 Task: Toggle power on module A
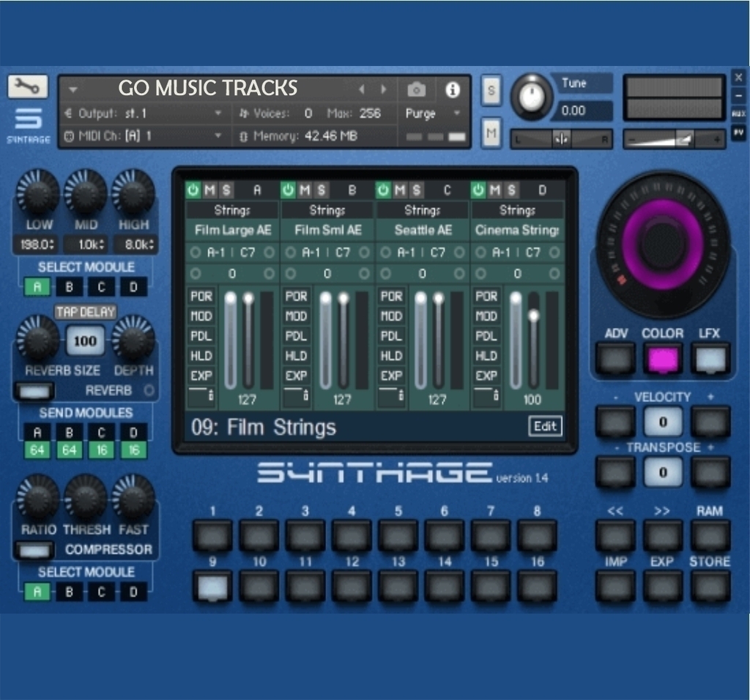coord(193,190)
